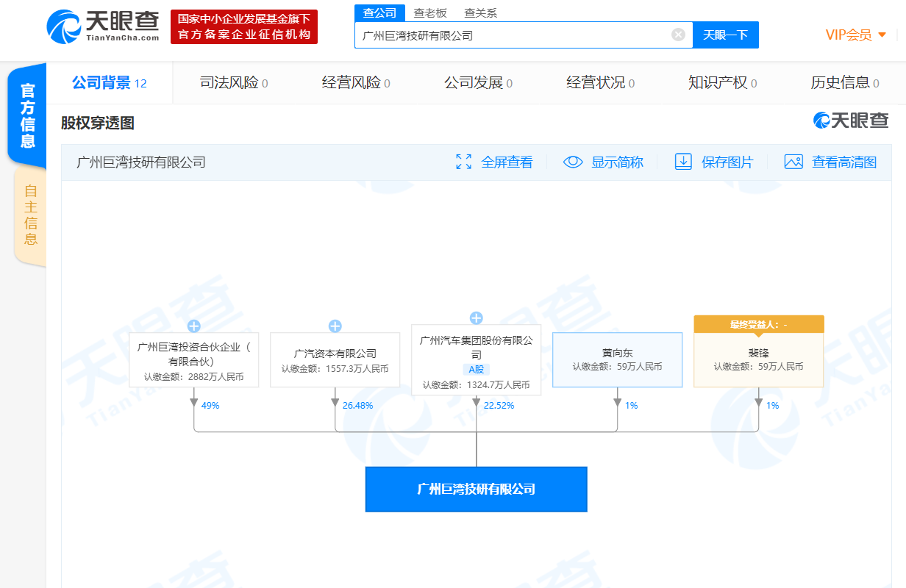Expand the plus above 广州汽车集团股份有限公司
The width and height of the screenshot is (906, 588).
(477, 318)
